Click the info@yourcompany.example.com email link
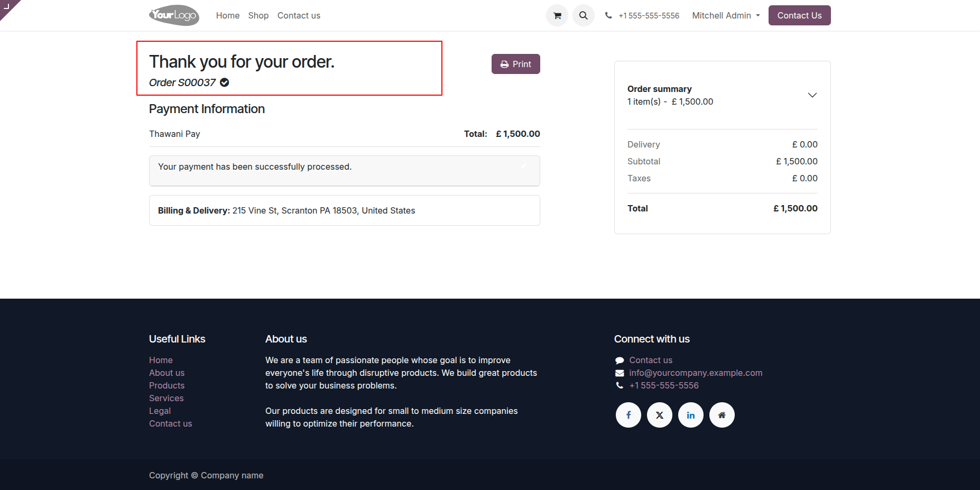Image resolution: width=980 pixels, height=490 pixels. tap(696, 373)
